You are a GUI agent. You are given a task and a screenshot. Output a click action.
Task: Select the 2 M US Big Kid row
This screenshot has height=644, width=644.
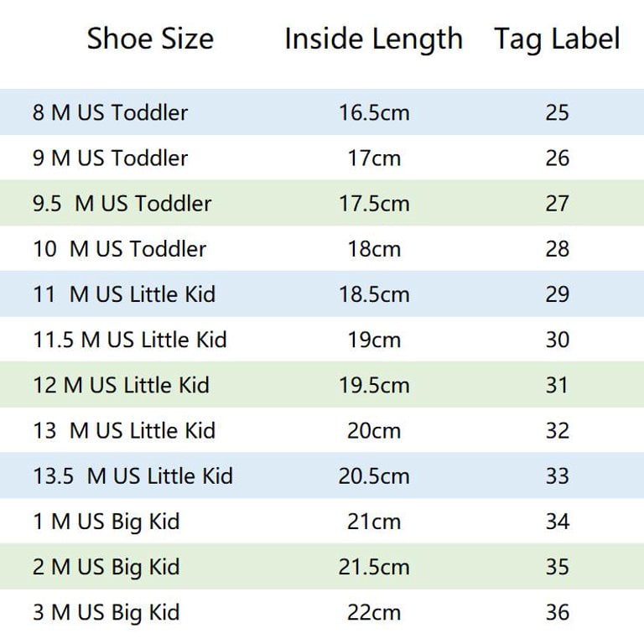(322, 566)
